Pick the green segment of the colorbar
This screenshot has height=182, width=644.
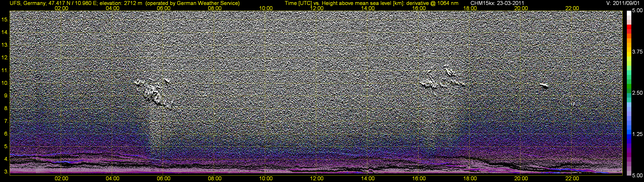pyautogui.click(x=629, y=87)
